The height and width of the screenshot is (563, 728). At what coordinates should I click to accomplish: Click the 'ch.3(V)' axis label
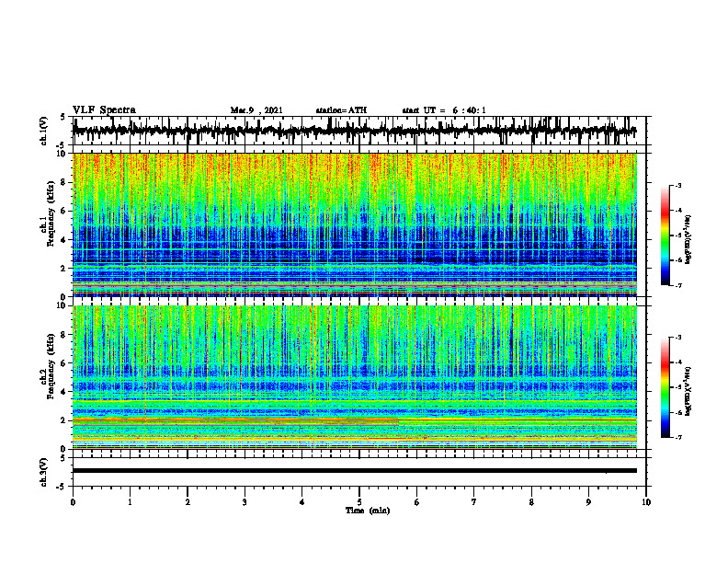coord(43,472)
